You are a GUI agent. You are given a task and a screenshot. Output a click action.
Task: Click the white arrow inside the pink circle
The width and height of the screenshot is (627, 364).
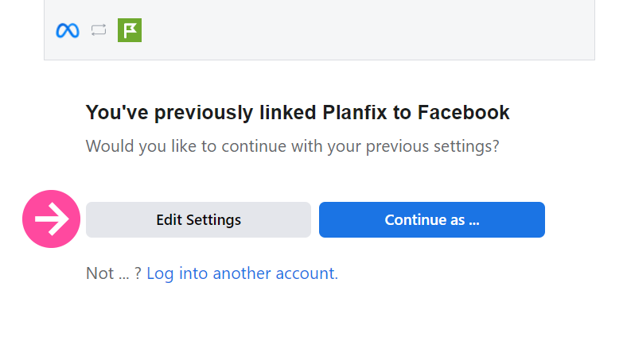coord(52,219)
